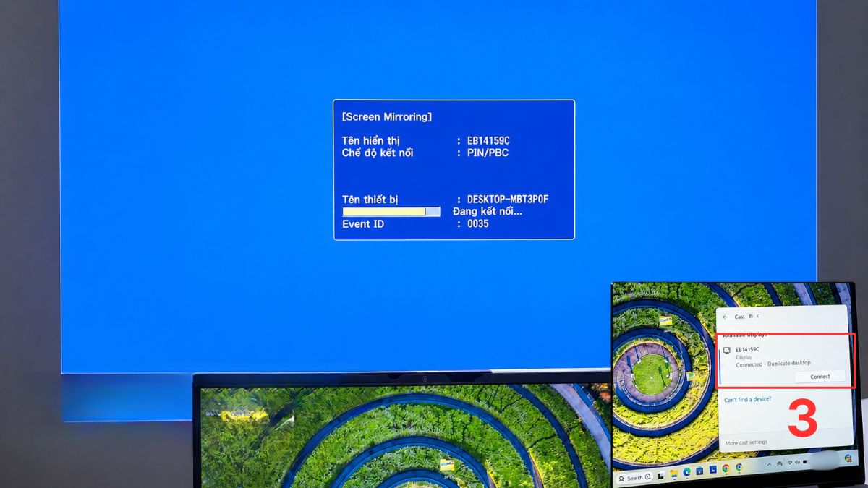This screenshot has height=488, width=868.
Task: Click the "[Screen Mirroring]" heading on projector
Action: point(386,116)
